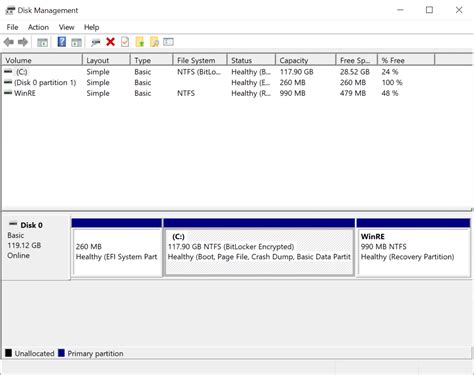Click drive icon beside WinRE in volume list
This screenshot has width=474, height=375.
pos(8,93)
